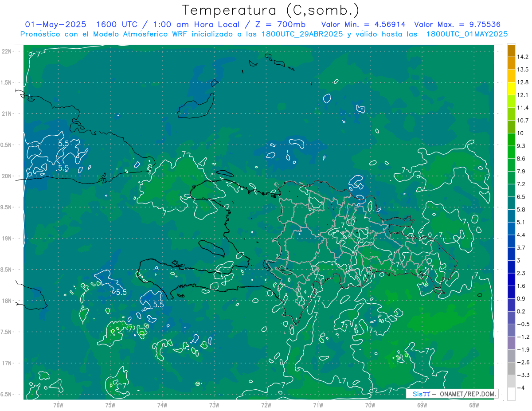Click the colorbar label '13.5'
The height and width of the screenshot is (411, 532).
[523, 70]
